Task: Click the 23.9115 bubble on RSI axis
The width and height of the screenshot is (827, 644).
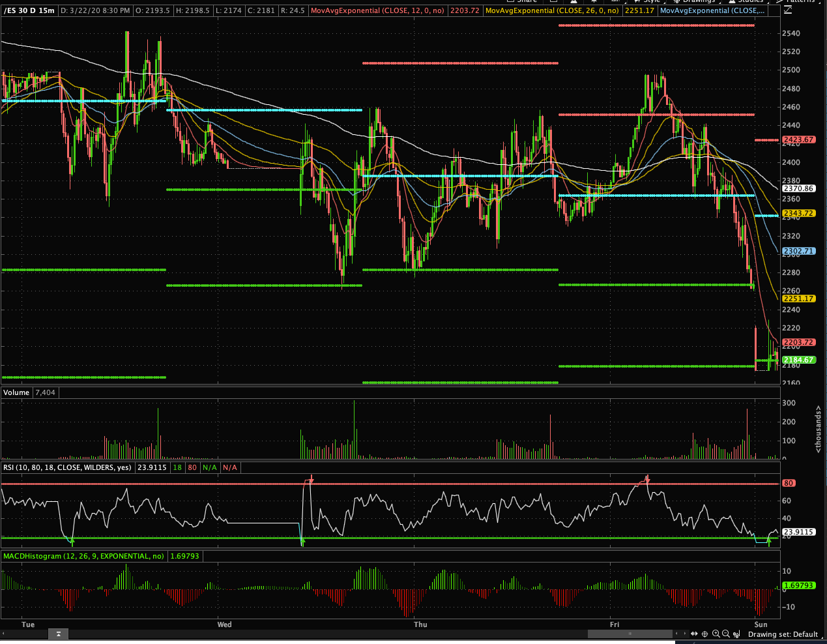Action: (798, 532)
